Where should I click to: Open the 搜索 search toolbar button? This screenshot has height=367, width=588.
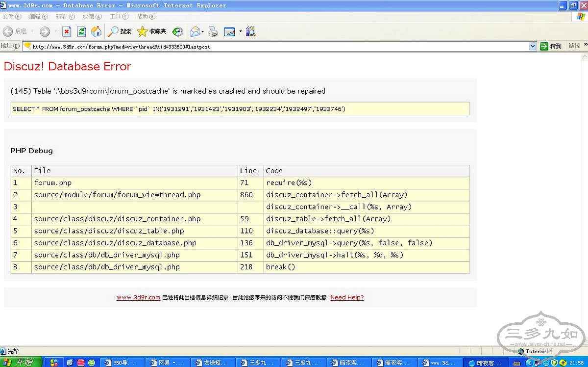pyautogui.click(x=120, y=31)
